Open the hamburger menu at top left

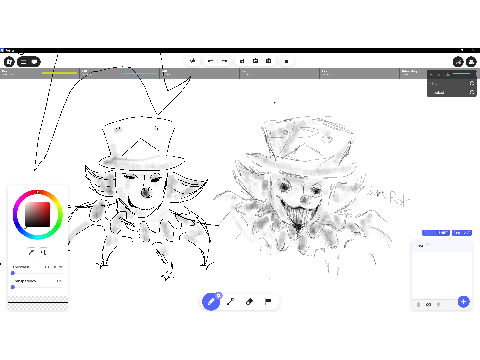click(23, 62)
